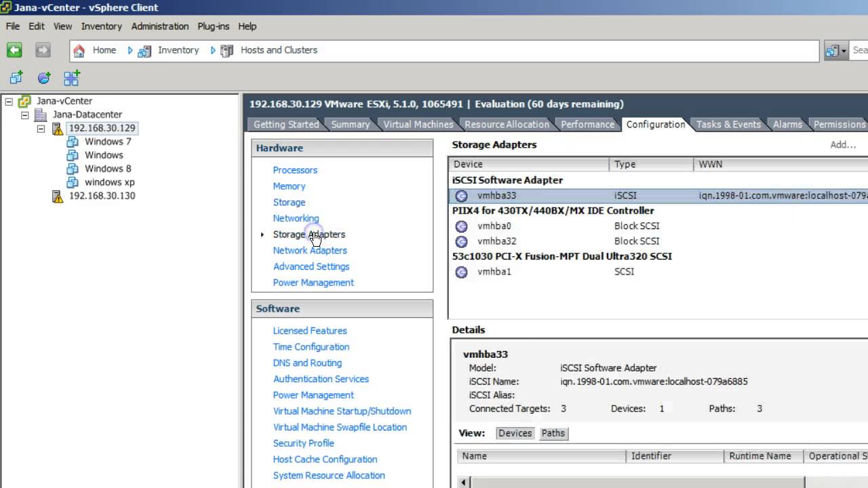Select the Devices view button
The height and width of the screenshot is (488, 868).
(x=515, y=433)
